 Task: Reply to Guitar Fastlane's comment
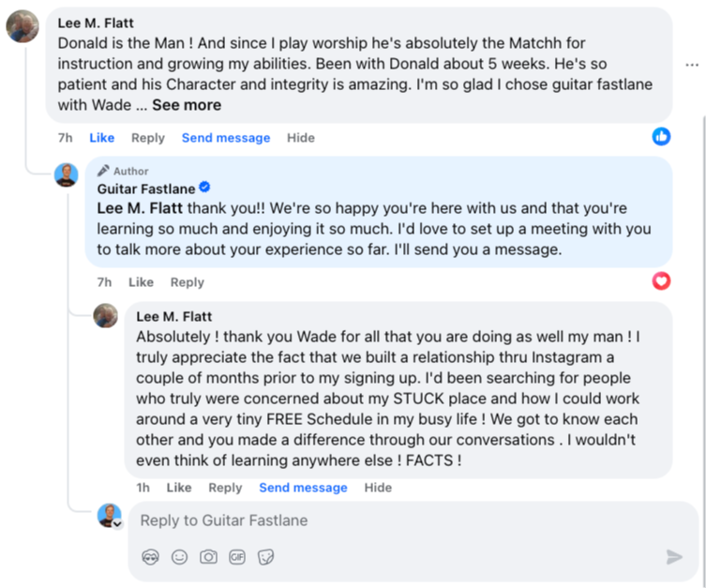click(187, 282)
